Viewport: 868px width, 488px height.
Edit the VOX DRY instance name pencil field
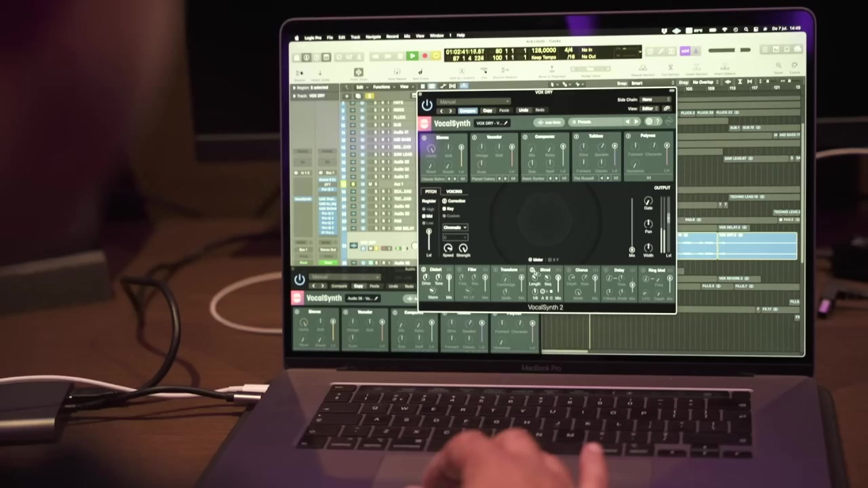492,123
